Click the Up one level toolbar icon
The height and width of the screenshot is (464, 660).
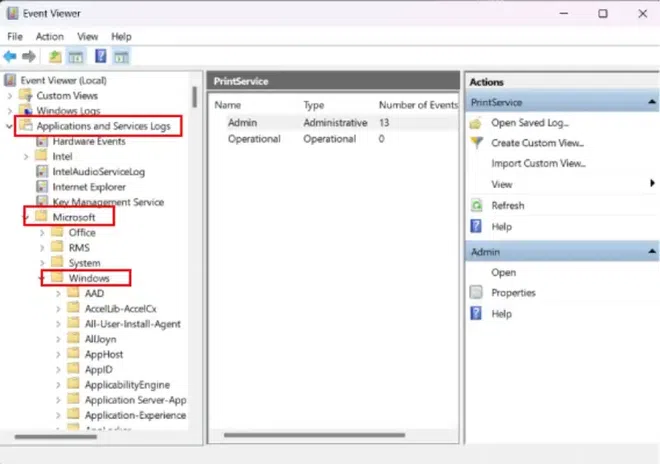pos(55,56)
